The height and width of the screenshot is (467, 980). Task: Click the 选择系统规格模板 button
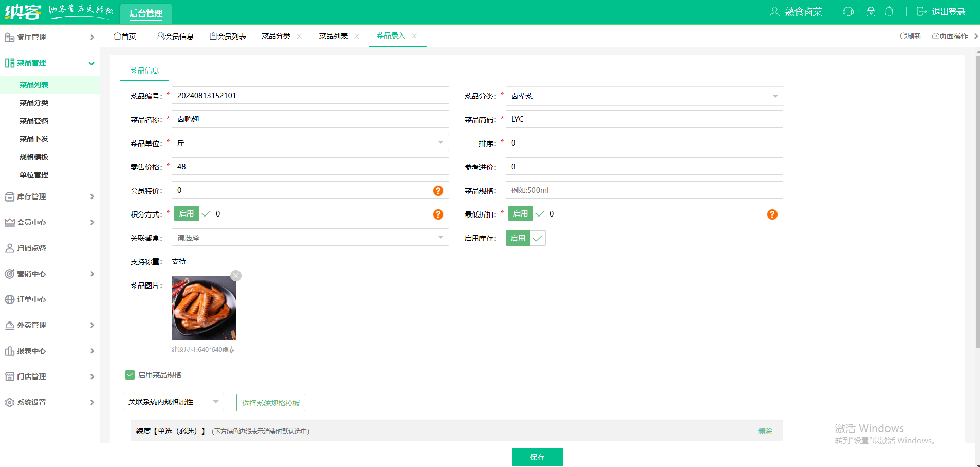click(x=271, y=403)
